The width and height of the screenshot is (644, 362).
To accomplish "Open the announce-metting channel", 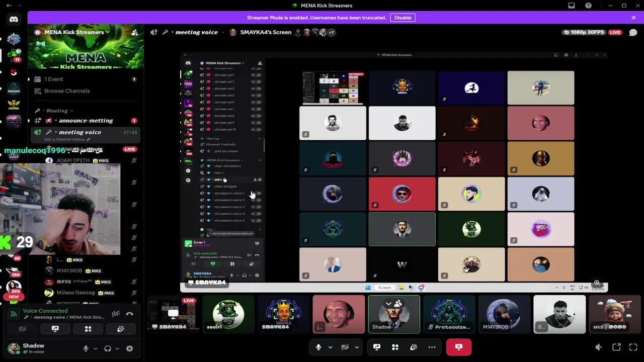I will tap(85, 121).
